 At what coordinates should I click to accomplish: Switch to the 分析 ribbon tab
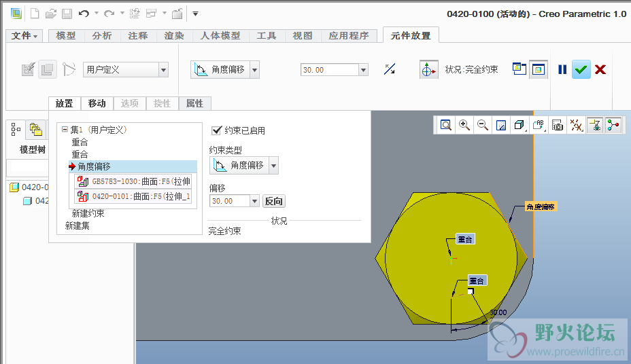click(x=102, y=36)
